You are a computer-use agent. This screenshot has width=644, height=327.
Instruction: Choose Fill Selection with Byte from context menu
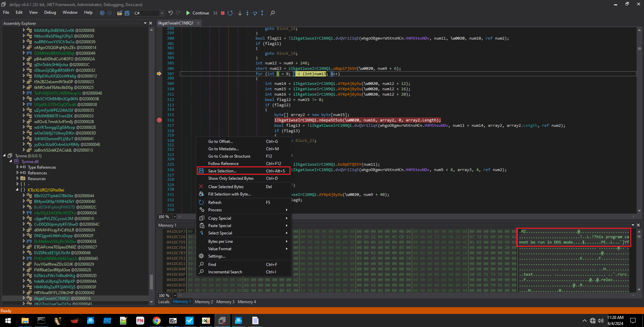click(x=229, y=194)
